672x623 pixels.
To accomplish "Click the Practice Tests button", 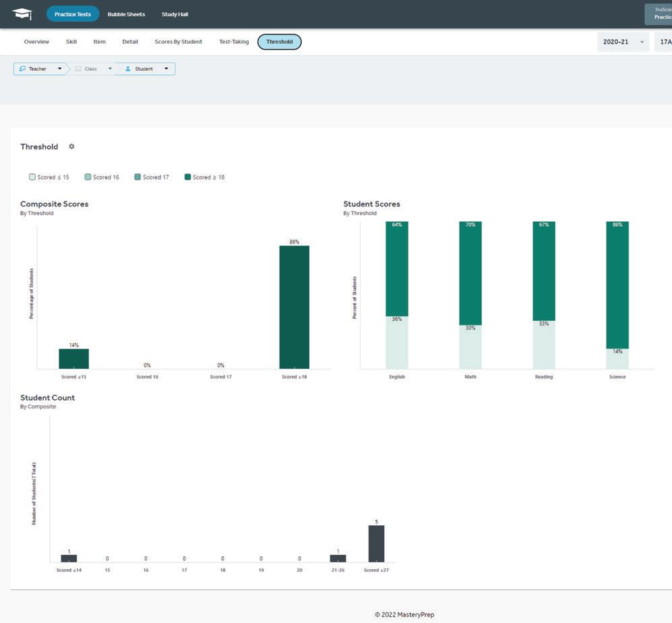I will (x=73, y=14).
